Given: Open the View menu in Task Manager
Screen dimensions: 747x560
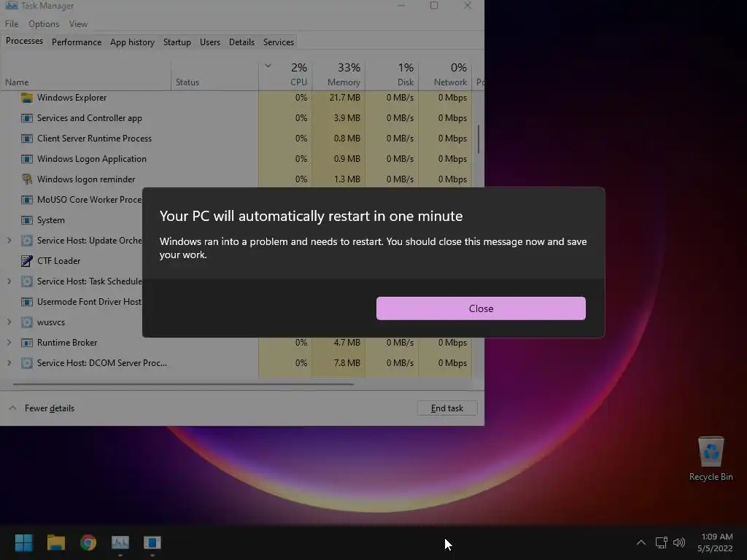Looking at the screenshot, I should pos(78,24).
